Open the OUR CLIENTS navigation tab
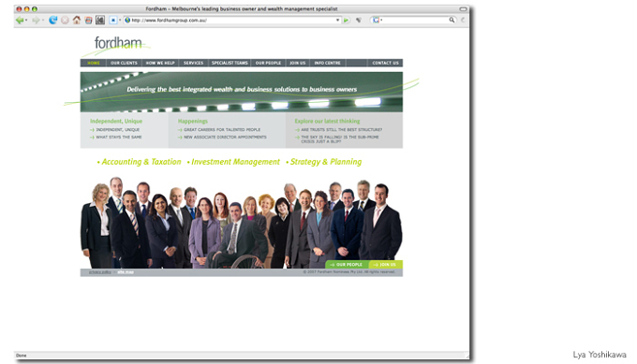This screenshot has width=637, height=364. (x=124, y=63)
